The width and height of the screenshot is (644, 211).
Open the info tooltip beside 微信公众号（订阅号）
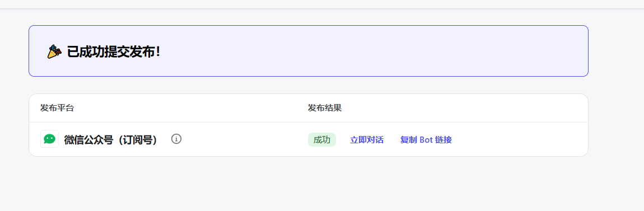176,139
